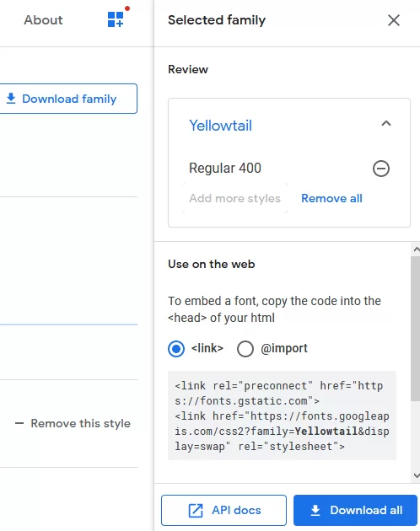Viewport: 420px width, 531px height.
Task: Remove Regular 400 style with minus icon
Action: click(x=381, y=169)
